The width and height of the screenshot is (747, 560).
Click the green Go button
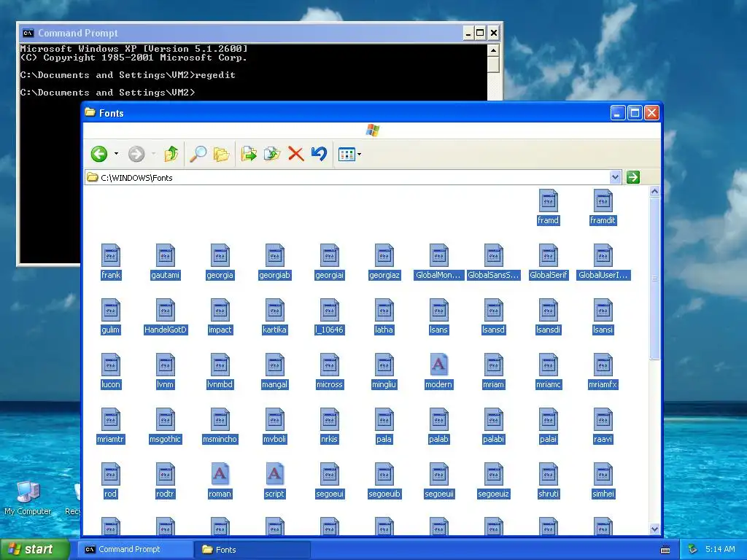[632, 178]
